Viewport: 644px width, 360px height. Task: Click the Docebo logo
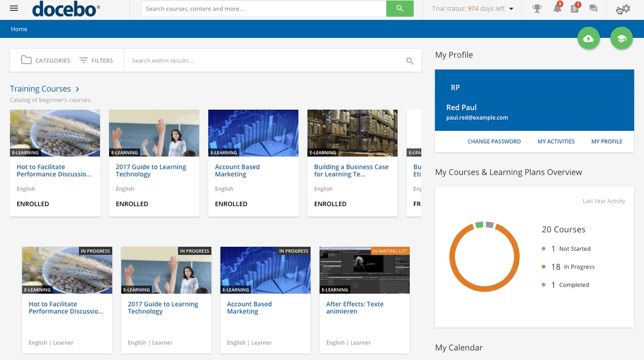[66, 9]
